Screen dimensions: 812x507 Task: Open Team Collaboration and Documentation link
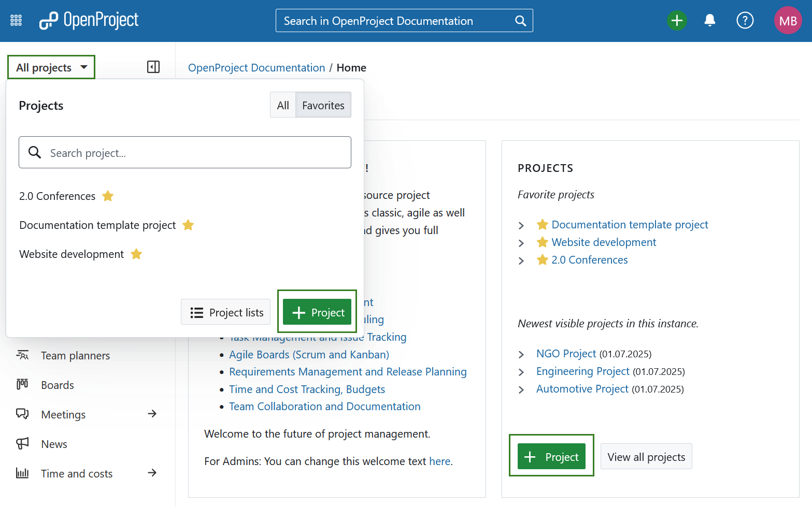(324, 406)
